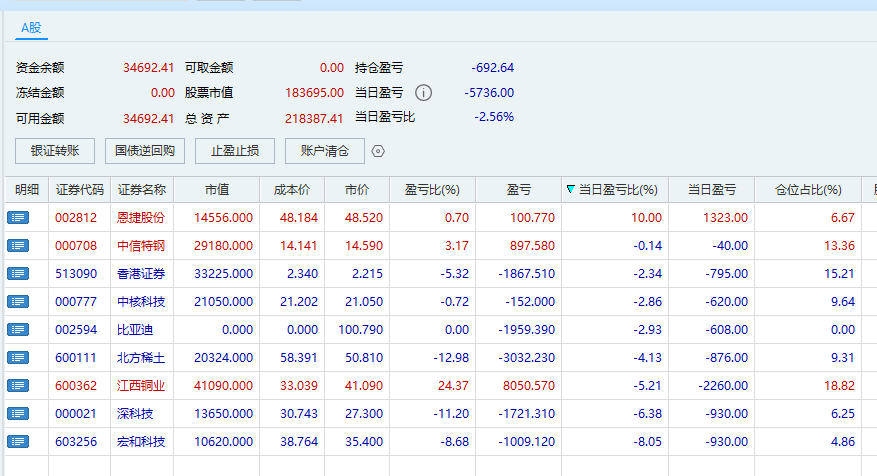The image size is (877, 476).
Task: Open details icon for 江西铜业 row
Action: [18, 385]
